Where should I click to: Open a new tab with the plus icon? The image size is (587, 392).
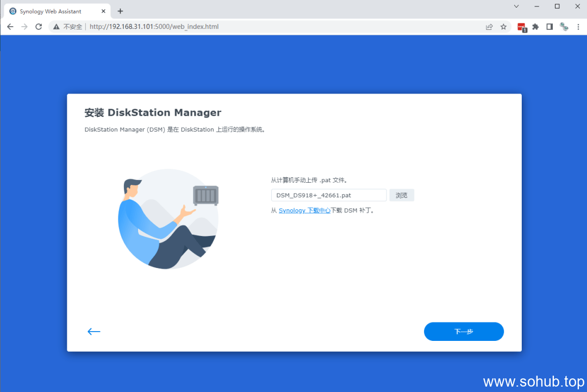tap(120, 11)
